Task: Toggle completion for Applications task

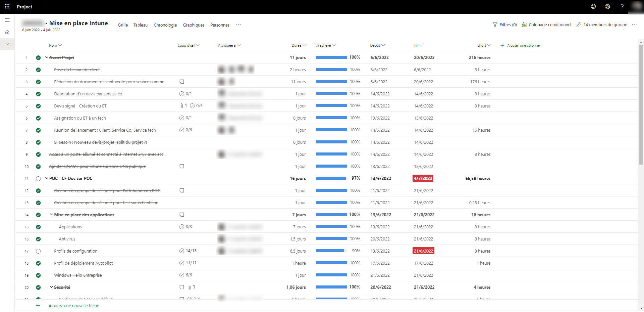Action: 38,227
